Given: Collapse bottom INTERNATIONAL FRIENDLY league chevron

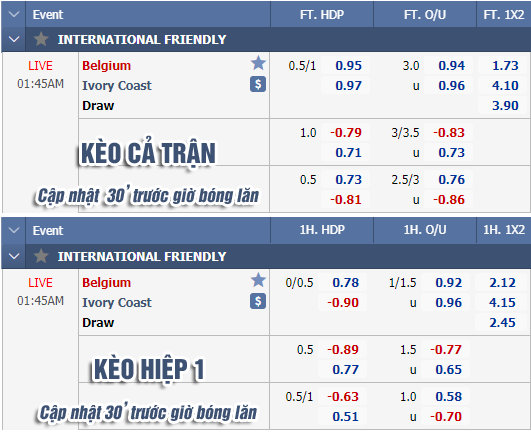Looking at the screenshot, I should 14,256.
